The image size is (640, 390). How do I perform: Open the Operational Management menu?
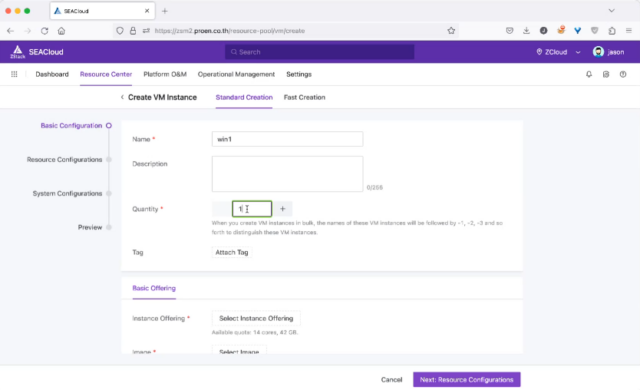[236, 74]
